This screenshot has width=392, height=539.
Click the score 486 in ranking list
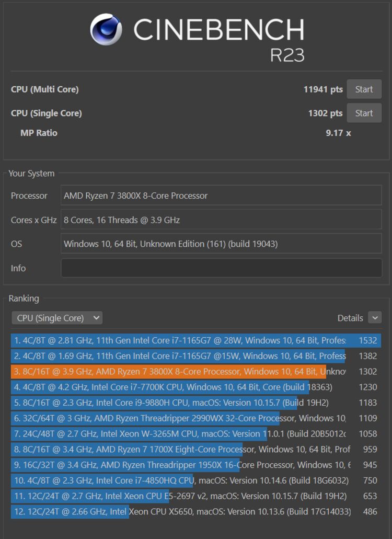(370, 511)
